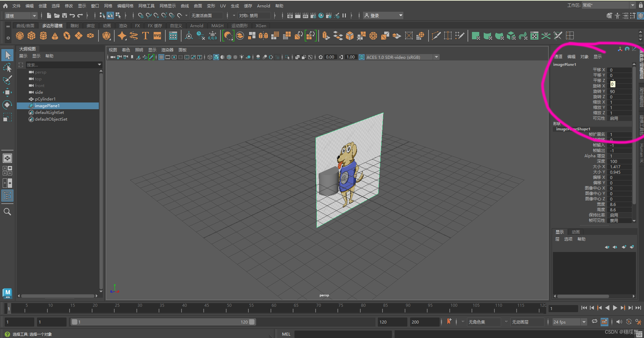Create a polygon cube from the shelf

click(32, 36)
